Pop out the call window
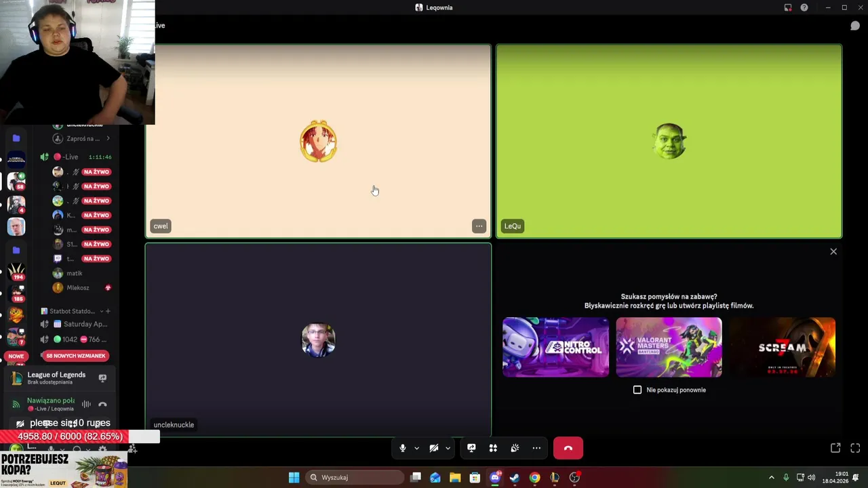868x488 pixels. point(835,448)
